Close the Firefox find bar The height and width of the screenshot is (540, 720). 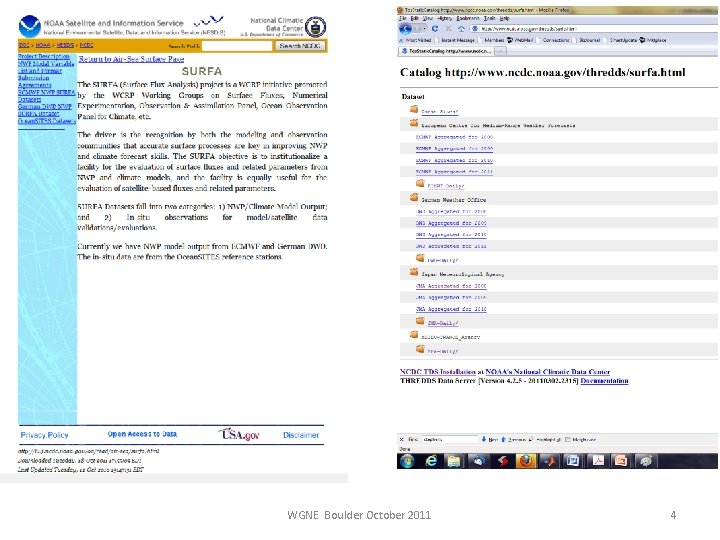point(402,439)
